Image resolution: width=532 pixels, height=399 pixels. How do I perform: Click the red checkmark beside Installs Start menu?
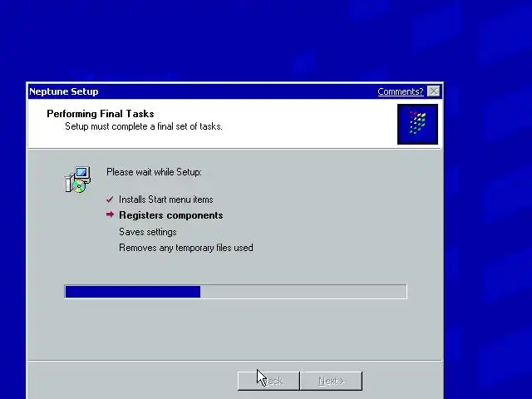point(110,199)
